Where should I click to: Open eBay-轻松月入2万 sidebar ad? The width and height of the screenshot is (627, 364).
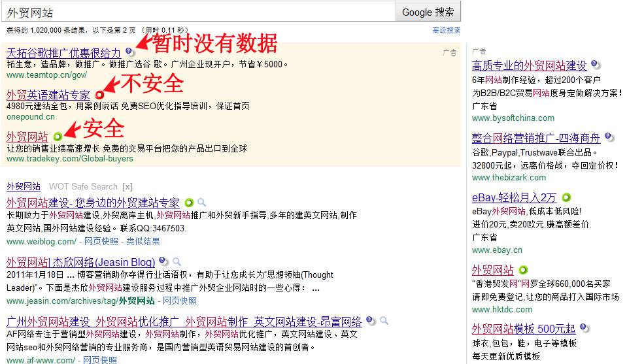click(515, 198)
